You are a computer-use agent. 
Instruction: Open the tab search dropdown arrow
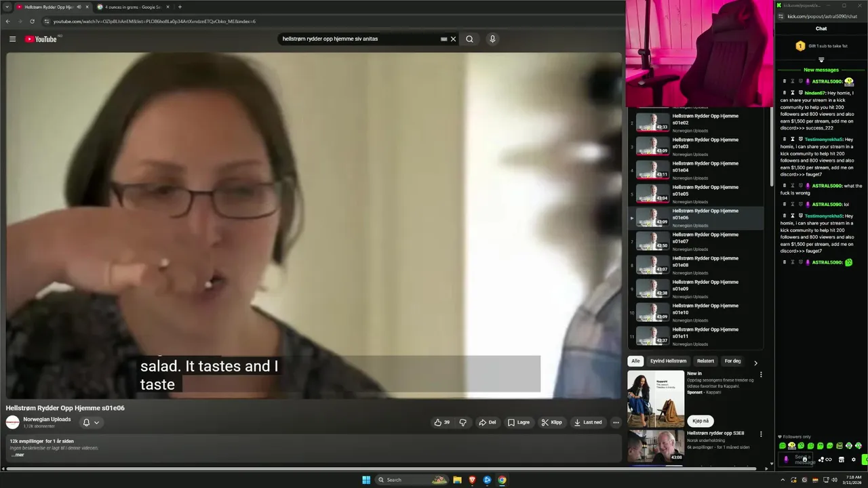coord(6,7)
